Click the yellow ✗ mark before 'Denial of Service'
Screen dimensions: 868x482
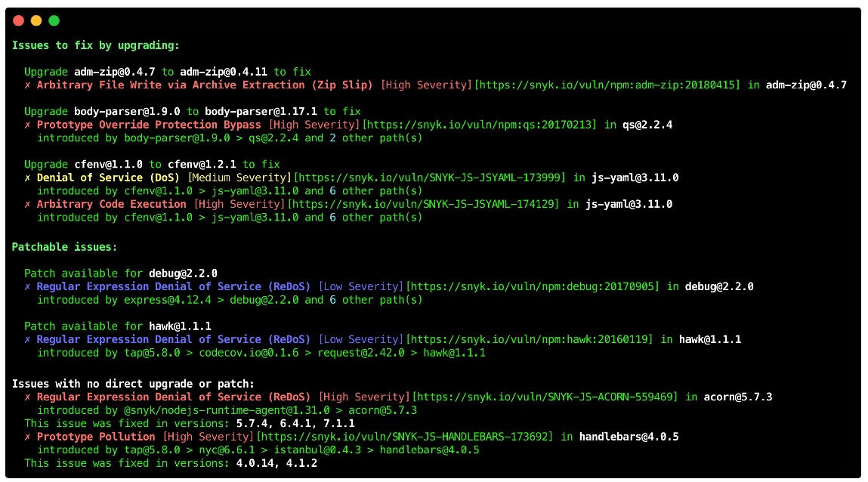(27, 179)
